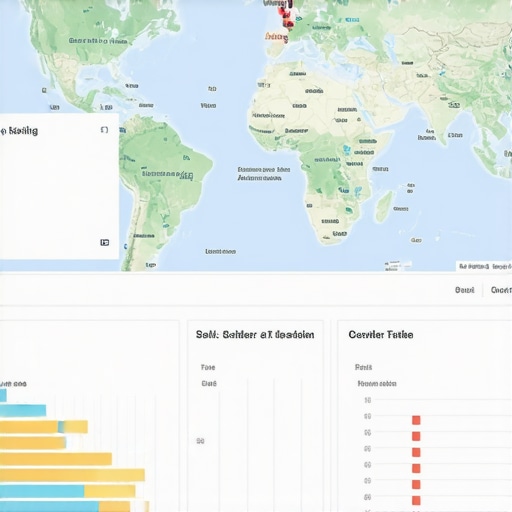
Task: Click the small square icon at the overlay panel's top-right corner
Action: click(104, 130)
